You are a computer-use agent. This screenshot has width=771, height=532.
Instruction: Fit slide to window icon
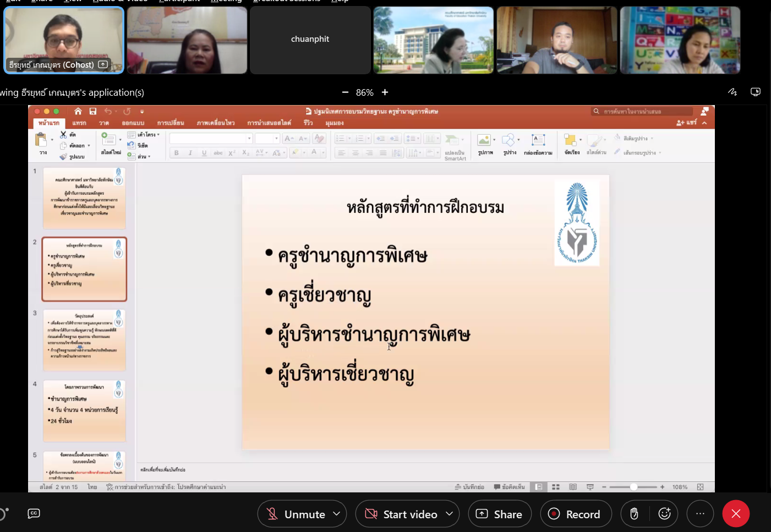pos(700,487)
